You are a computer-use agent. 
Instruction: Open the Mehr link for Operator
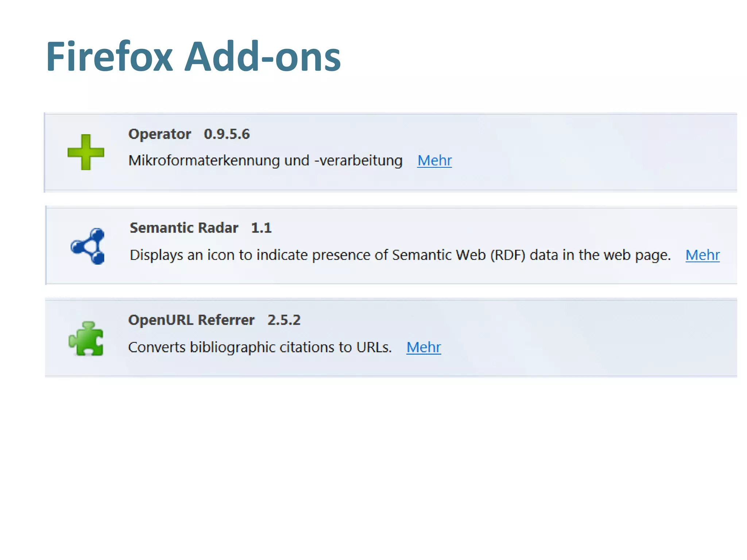tap(434, 160)
